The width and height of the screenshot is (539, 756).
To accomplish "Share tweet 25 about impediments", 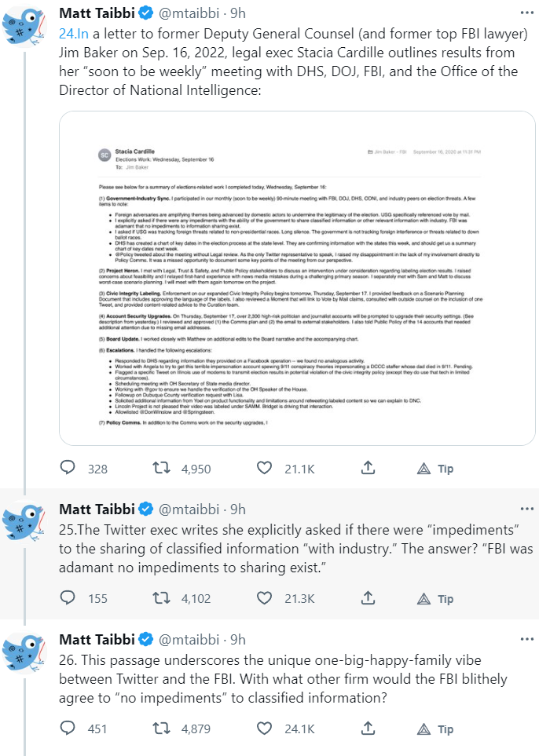I will click(x=367, y=598).
